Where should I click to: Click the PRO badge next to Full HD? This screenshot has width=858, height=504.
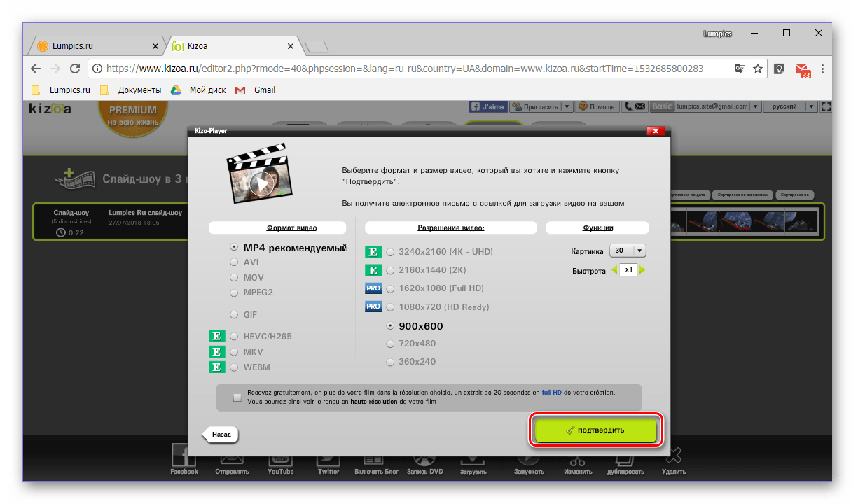pyautogui.click(x=373, y=288)
